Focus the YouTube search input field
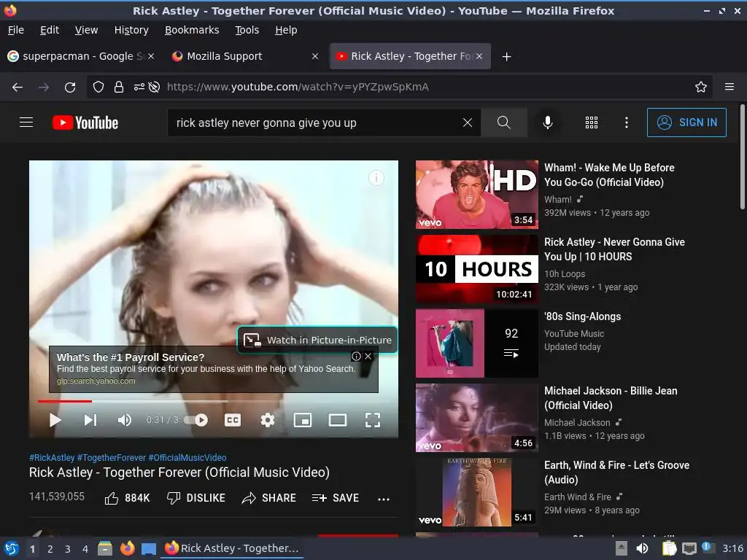747x560 pixels. coord(314,122)
